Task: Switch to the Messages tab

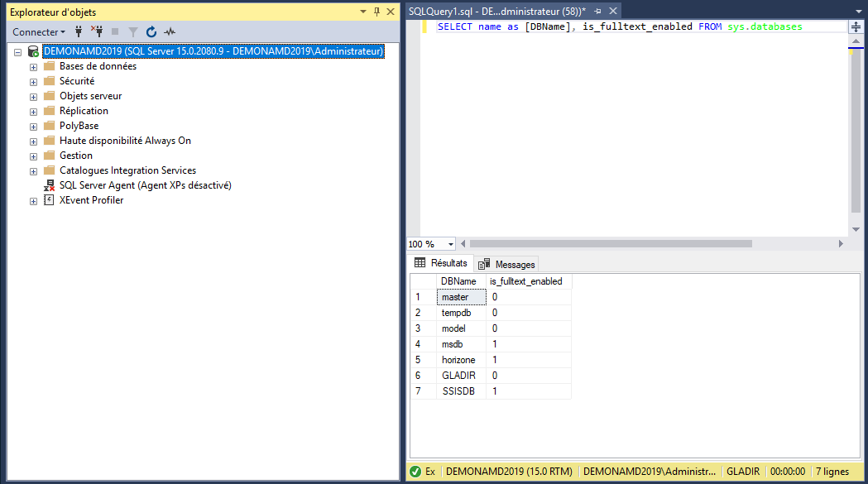Action: [506, 264]
